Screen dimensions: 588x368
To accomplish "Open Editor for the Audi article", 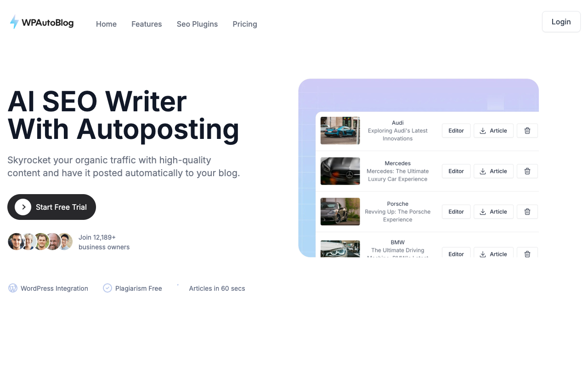I will [x=456, y=131].
